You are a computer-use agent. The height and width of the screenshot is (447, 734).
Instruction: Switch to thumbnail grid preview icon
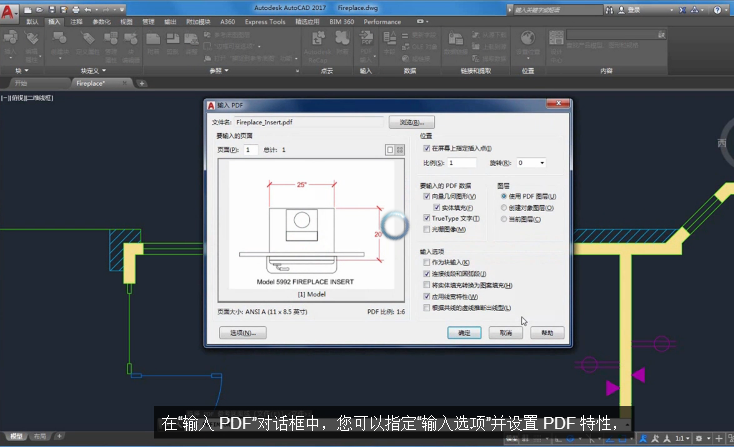pos(400,149)
